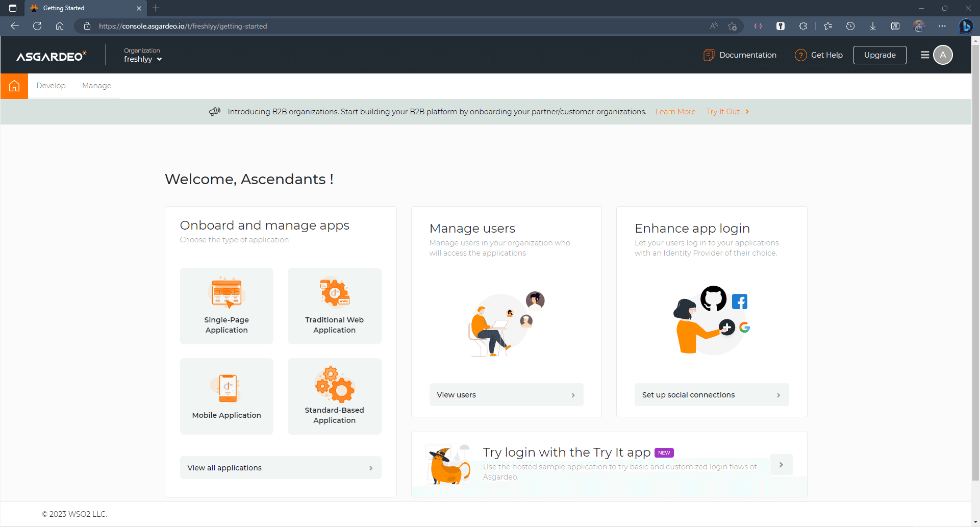Select the Mobile Application card
980x527 pixels.
[227, 396]
